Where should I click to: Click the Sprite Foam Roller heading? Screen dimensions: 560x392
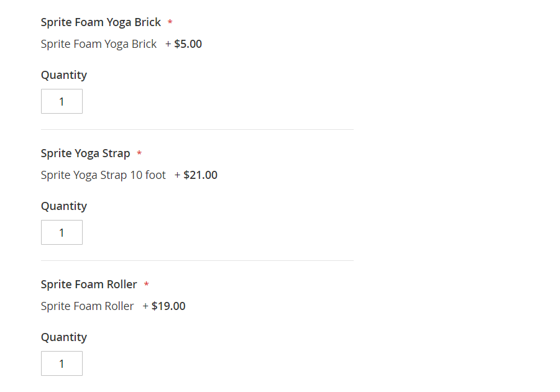pos(89,285)
